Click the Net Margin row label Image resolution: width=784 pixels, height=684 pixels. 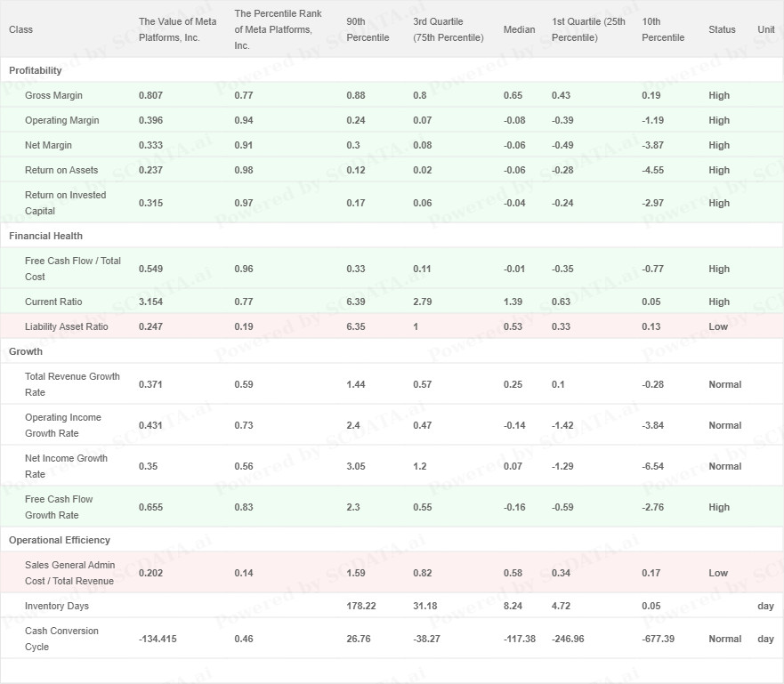click(x=48, y=145)
